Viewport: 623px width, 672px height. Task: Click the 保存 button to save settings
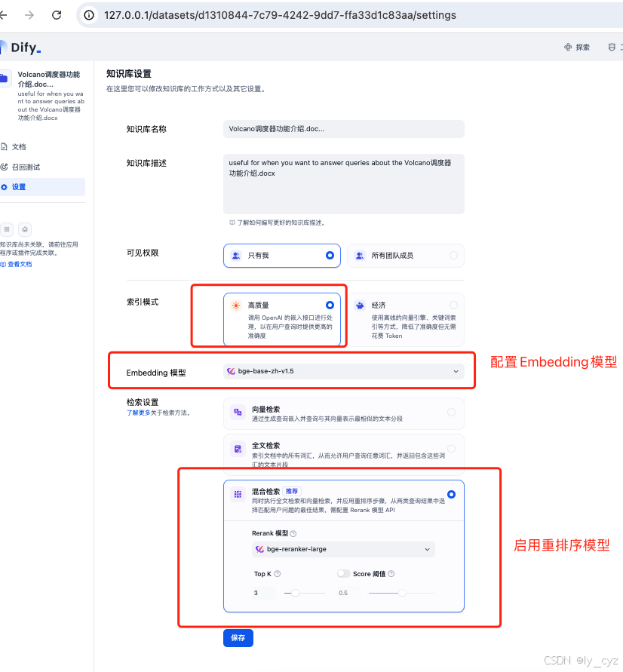click(x=238, y=637)
